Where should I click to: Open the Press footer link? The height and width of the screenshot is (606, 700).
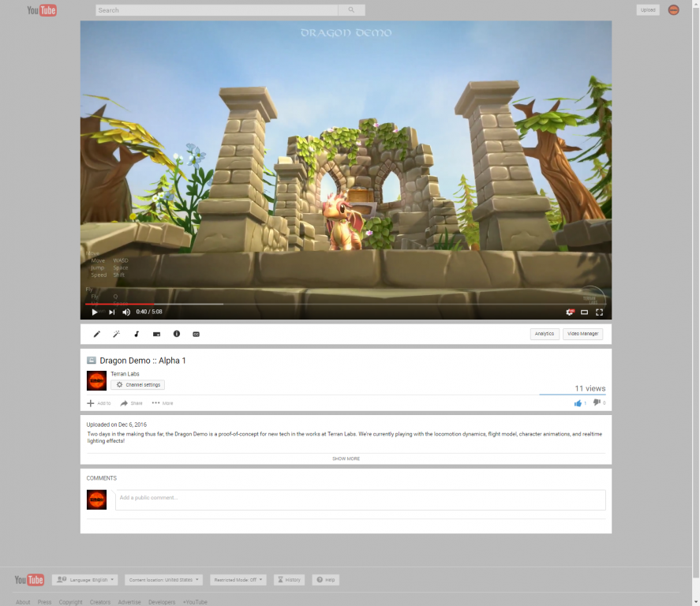[x=45, y=602]
